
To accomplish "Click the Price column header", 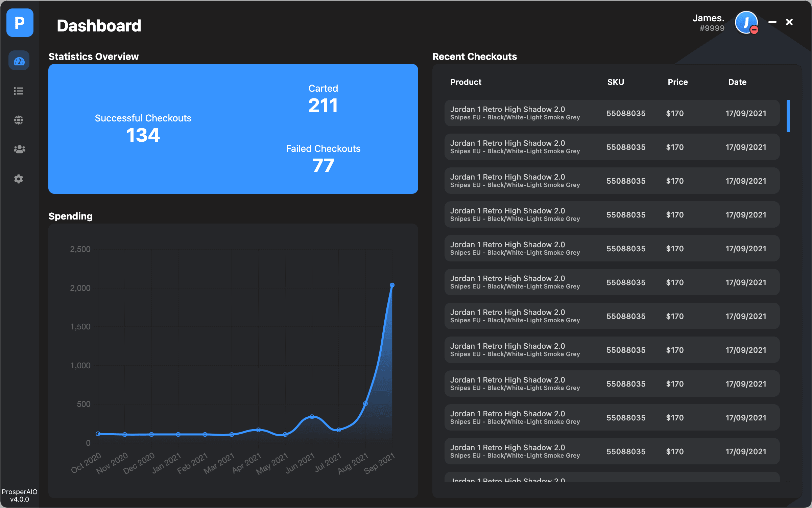I will (677, 82).
